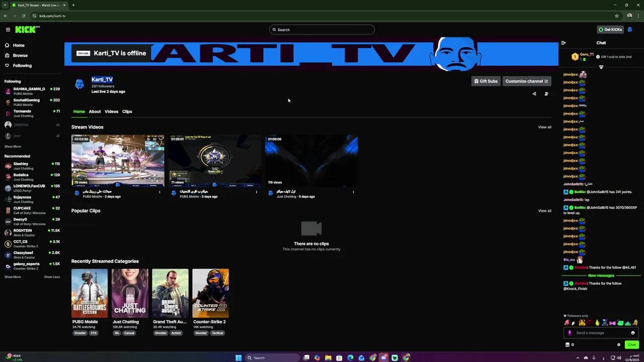
Task: Click in the Kick search box
Action: coord(322,30)
